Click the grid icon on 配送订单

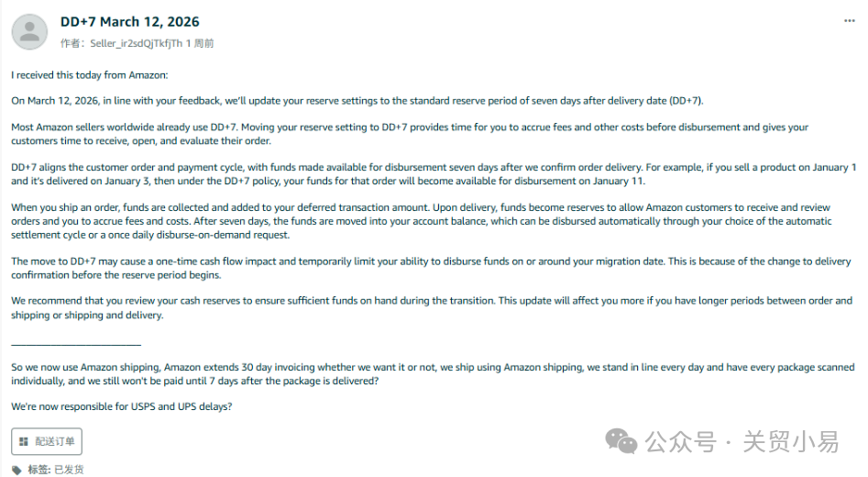tap(24, 441)
